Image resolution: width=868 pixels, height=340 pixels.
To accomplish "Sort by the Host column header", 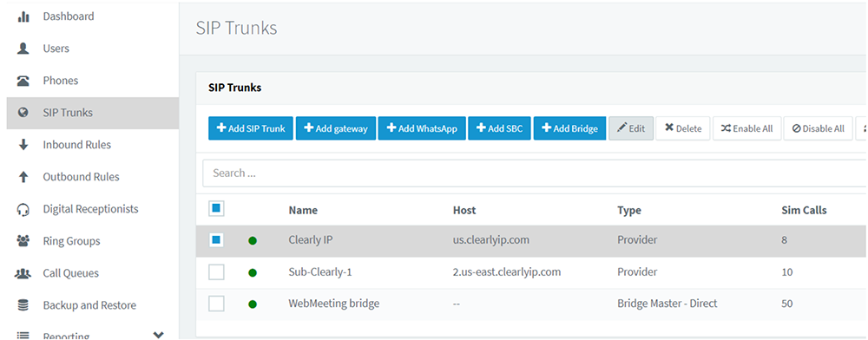I will point(464,210).
